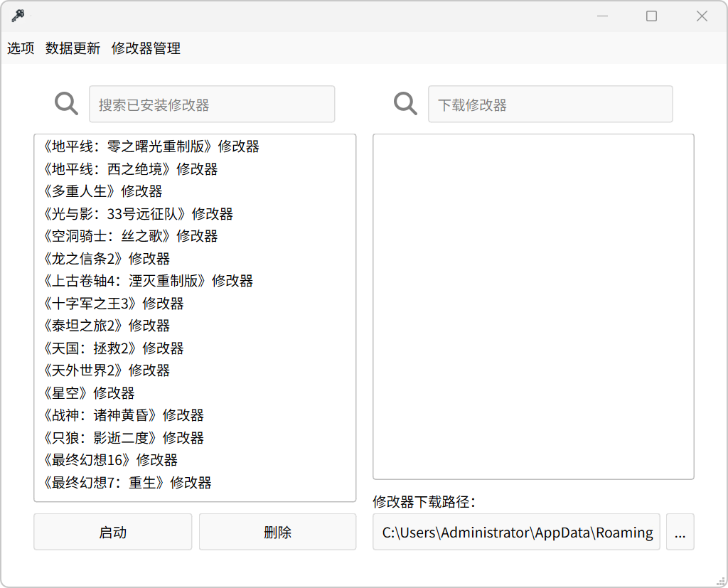The width and height of the screenshot is (728, 588).
Task: Open the 数据更新 menu
Action: [73, 48]
